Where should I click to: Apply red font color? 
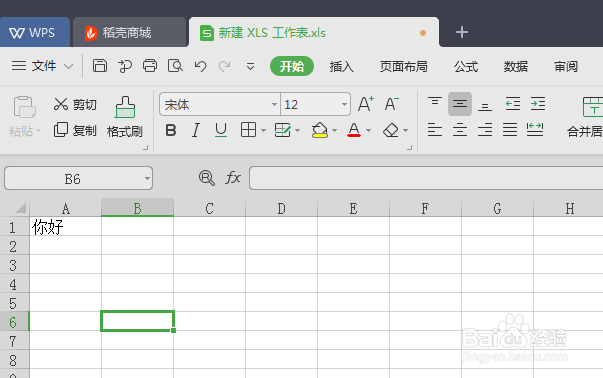click(x=354, y=130)
